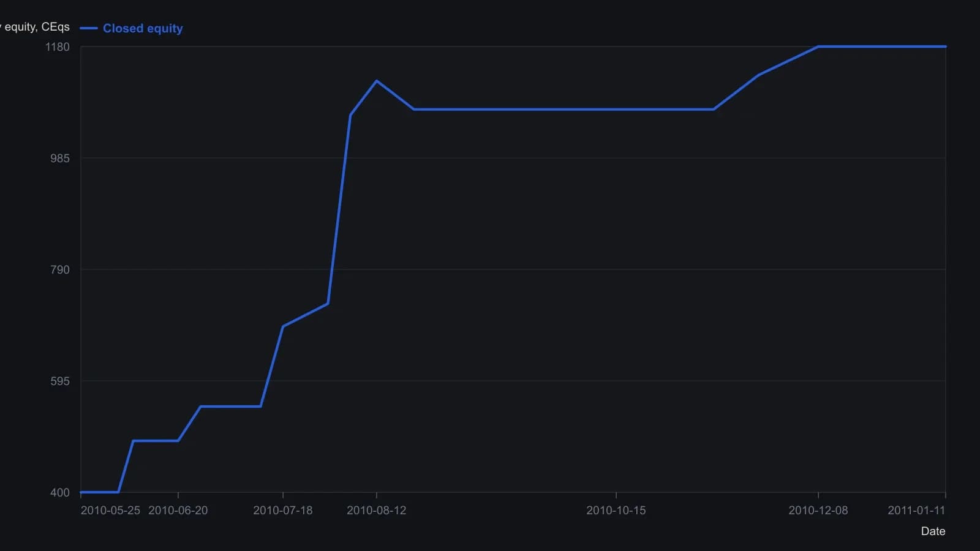Click the 790 y-axis value
The height and width of the screenshot is (551, 980).
point(60,270)
